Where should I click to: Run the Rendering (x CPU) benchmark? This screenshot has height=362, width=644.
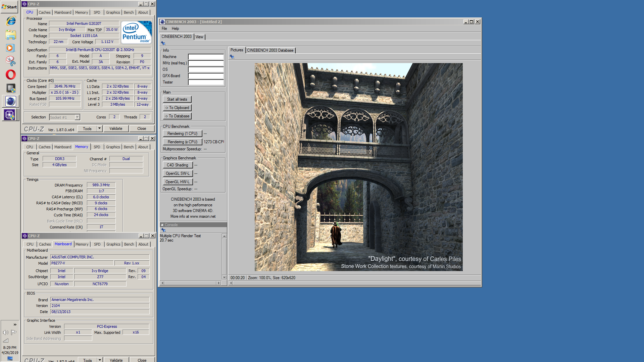click(x=183, y=142)
